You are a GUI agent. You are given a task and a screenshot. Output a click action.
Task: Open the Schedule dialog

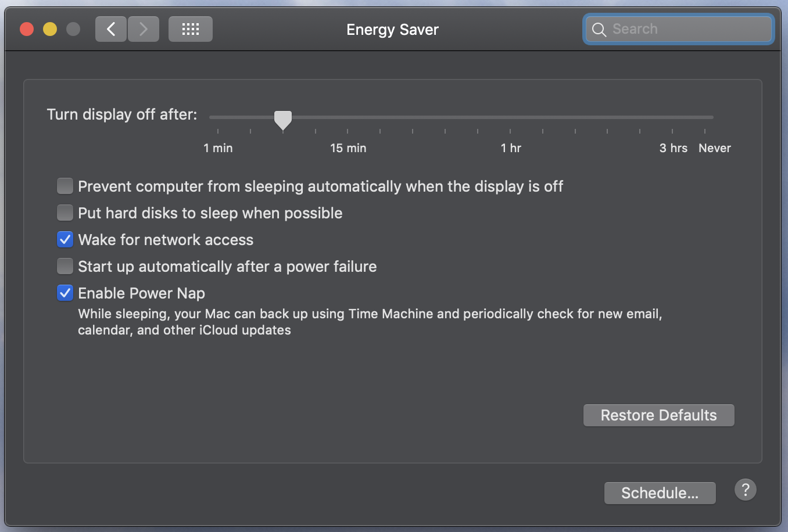660,493
